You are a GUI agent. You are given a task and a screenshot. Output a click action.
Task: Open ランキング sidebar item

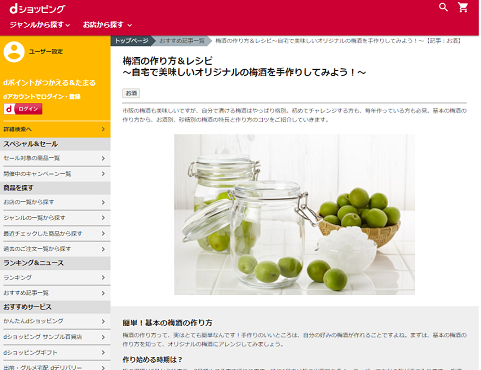(x=55, y=277)
